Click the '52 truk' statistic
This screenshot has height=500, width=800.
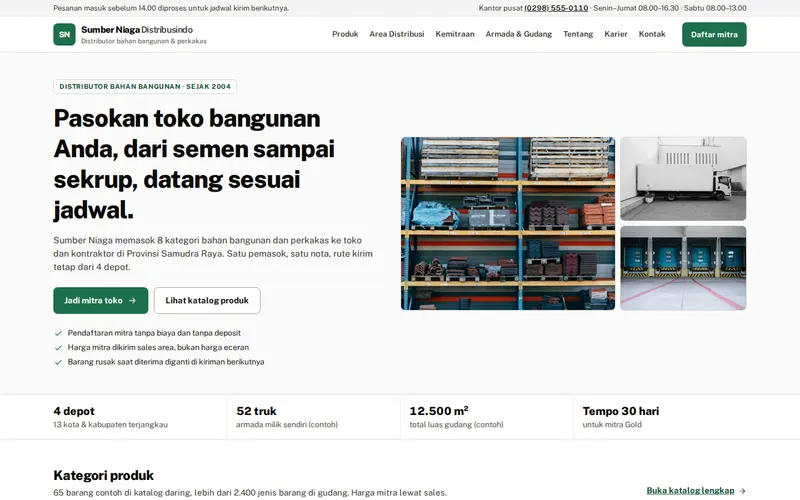pyautogui.click(x=287, y=417)
